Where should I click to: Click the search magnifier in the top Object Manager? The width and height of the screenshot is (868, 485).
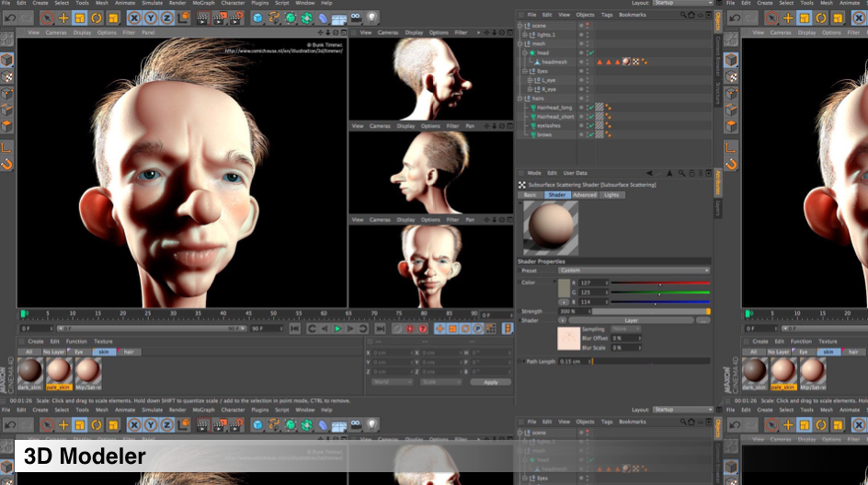point(685,15)
